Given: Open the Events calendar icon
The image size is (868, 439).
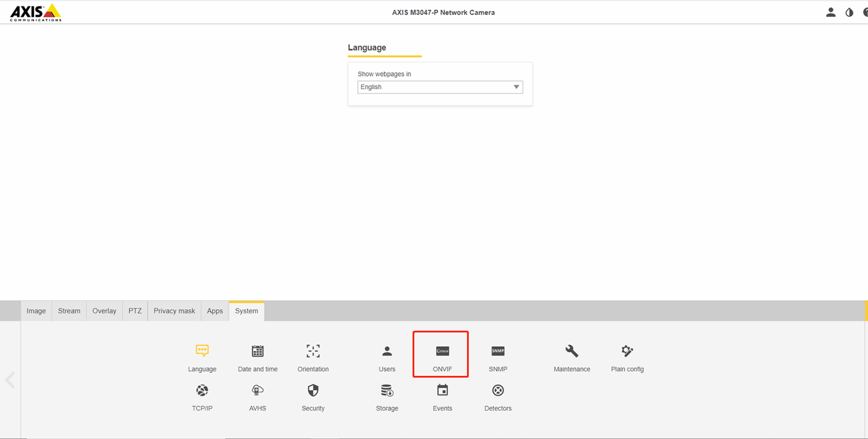Looking at the screenshot, I should [x=442, y=390].
